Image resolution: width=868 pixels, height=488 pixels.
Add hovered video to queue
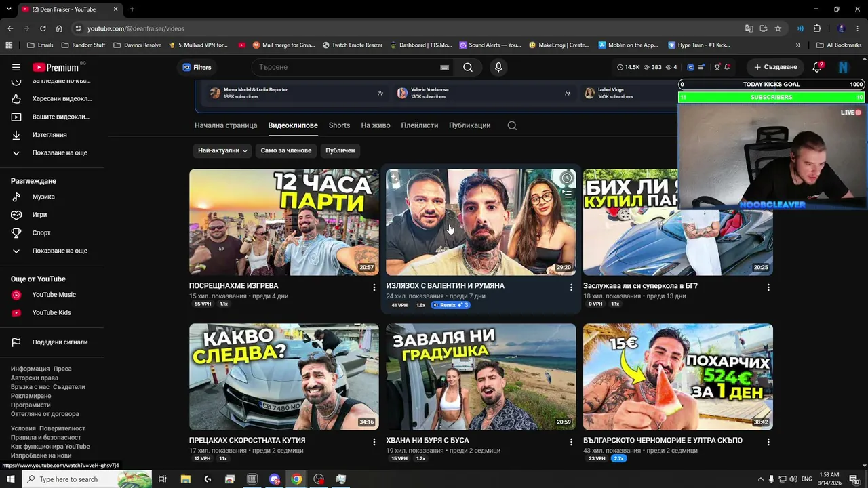[x=566, y=195]
